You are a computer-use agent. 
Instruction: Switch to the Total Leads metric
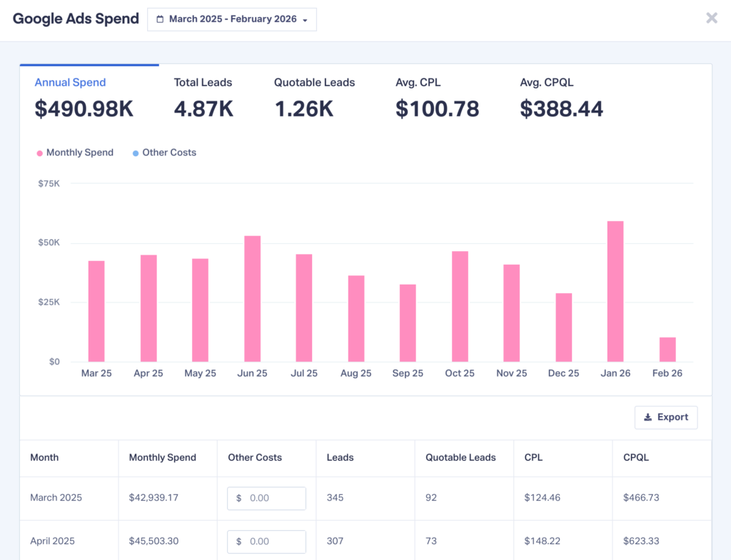pos(203,96)
